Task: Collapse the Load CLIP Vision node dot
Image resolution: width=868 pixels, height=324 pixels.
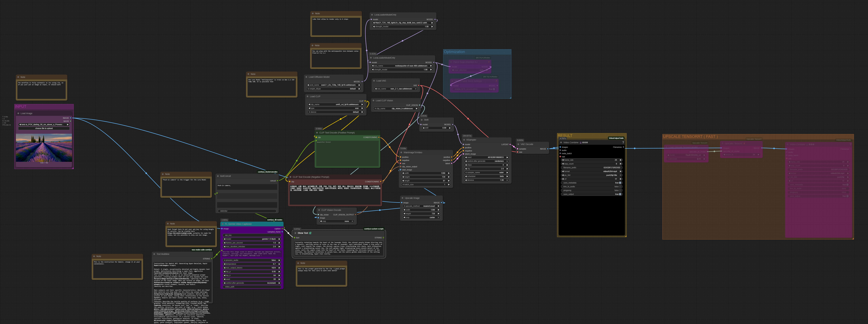Action: 373,101
